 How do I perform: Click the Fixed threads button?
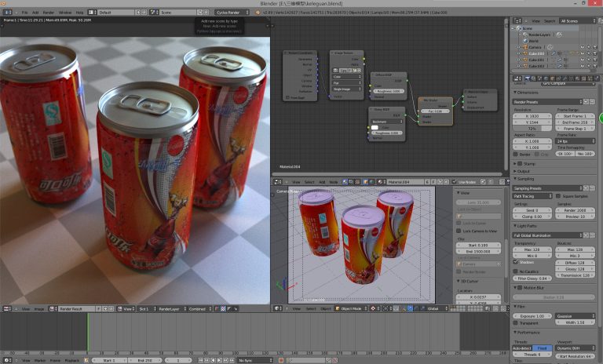tap(543, 348)
